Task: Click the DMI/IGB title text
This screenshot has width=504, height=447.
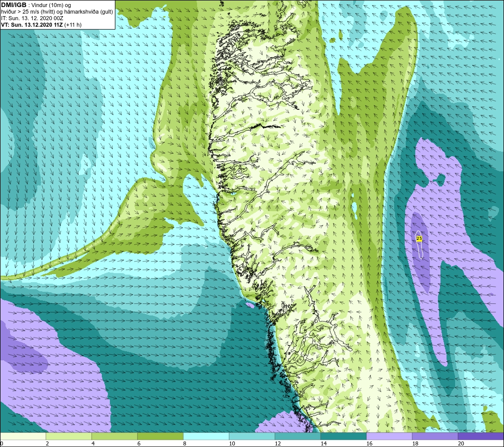Action: click(x=14, y=5)
